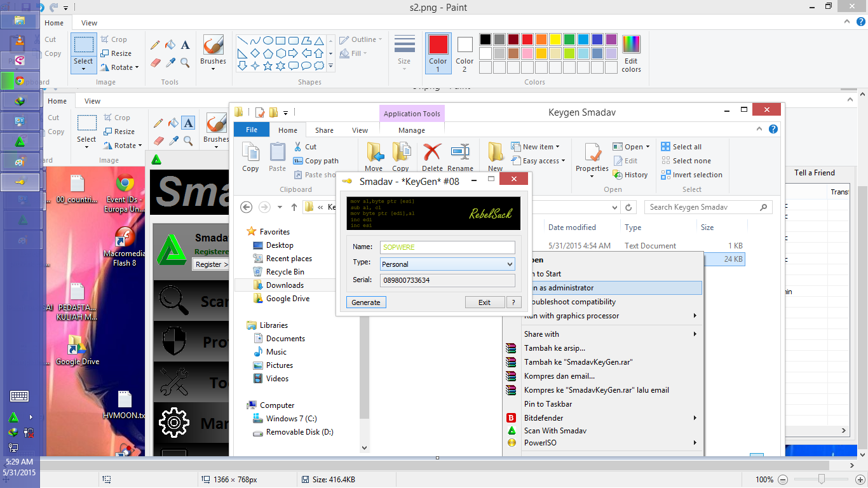Click Select all in Keygen Smadav explorer
This screenshot has height=488, width=868.
pyautogui.click(x=681, y=147)
